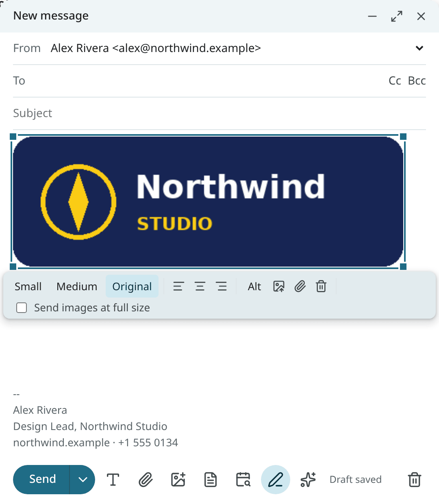Click the Draft saved status text

(356, 480)
